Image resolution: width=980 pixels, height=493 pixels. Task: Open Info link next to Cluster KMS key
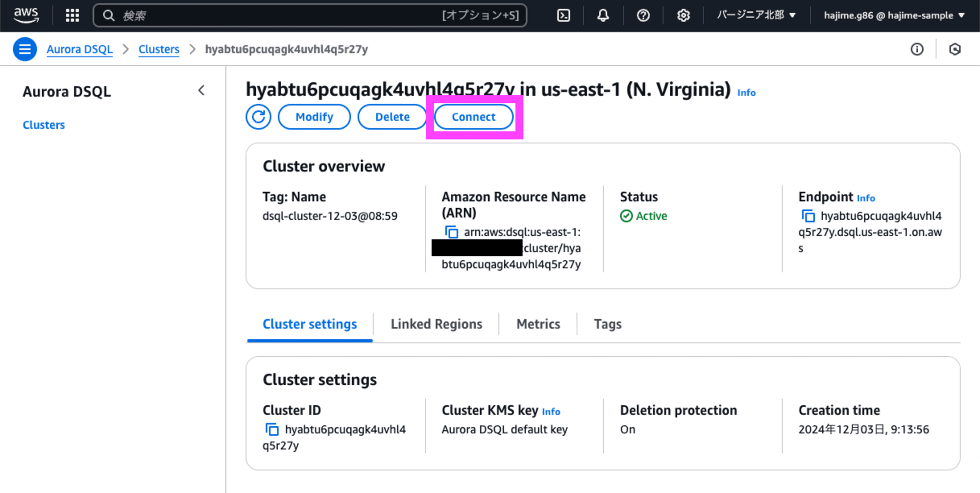pos(551,412)
